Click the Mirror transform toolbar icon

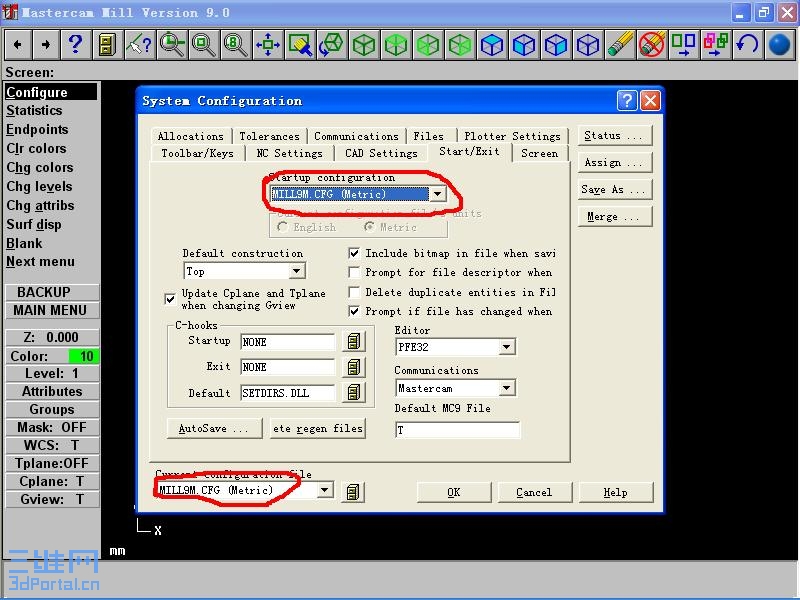[x=684, y=45]
